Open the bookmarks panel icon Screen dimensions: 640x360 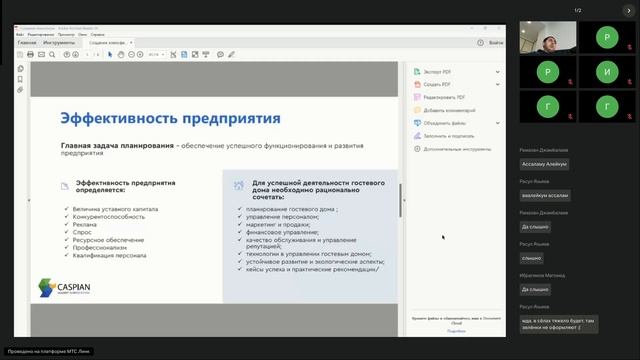[x=20, y=79]
